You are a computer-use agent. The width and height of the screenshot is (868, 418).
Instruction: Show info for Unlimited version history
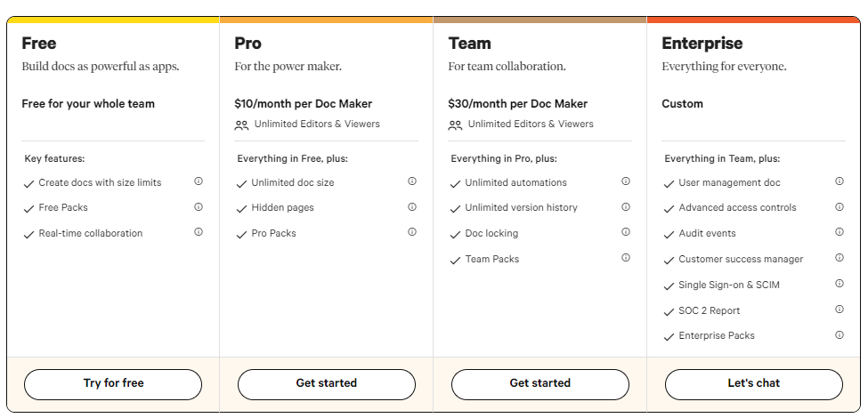(626, 207)
